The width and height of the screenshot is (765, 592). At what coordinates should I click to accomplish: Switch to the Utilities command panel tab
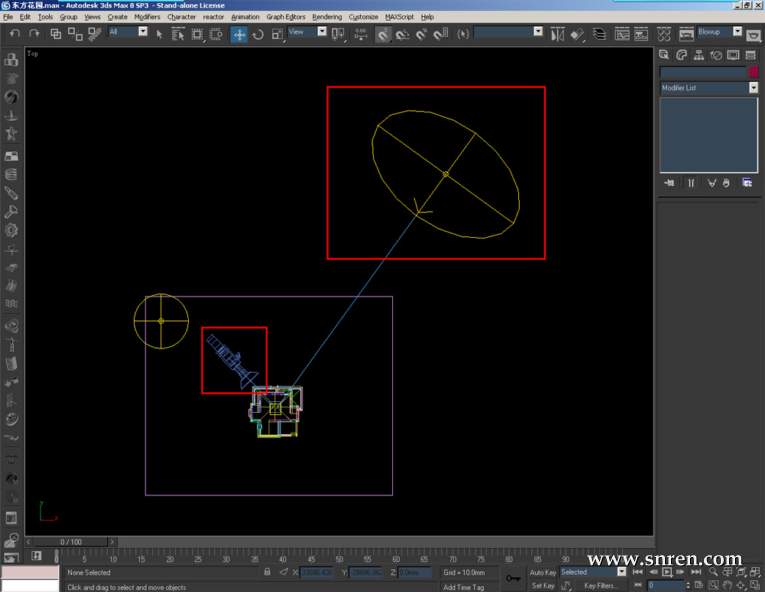(751, 55)
